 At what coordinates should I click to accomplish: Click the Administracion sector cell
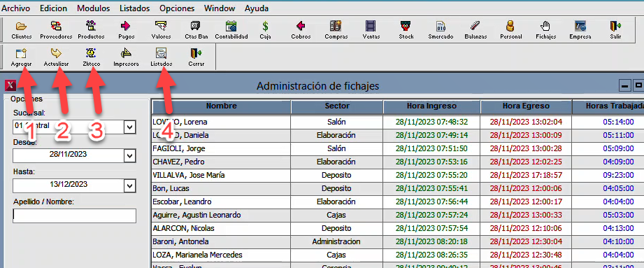[x=336, y=241]
